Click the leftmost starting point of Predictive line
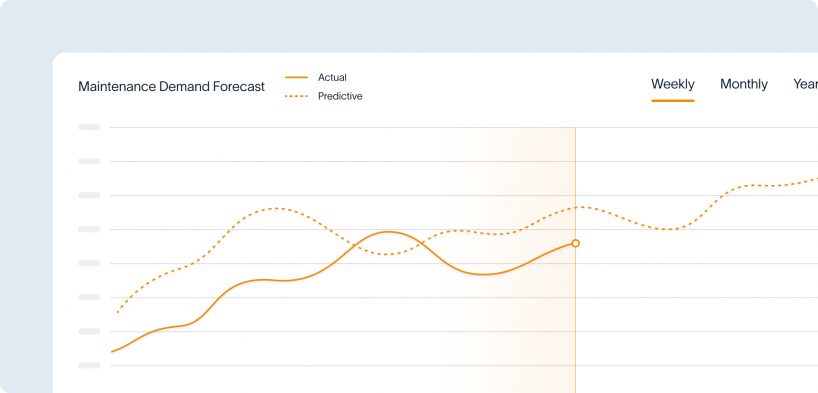This screenshot has height=393, width=818. 117,312
